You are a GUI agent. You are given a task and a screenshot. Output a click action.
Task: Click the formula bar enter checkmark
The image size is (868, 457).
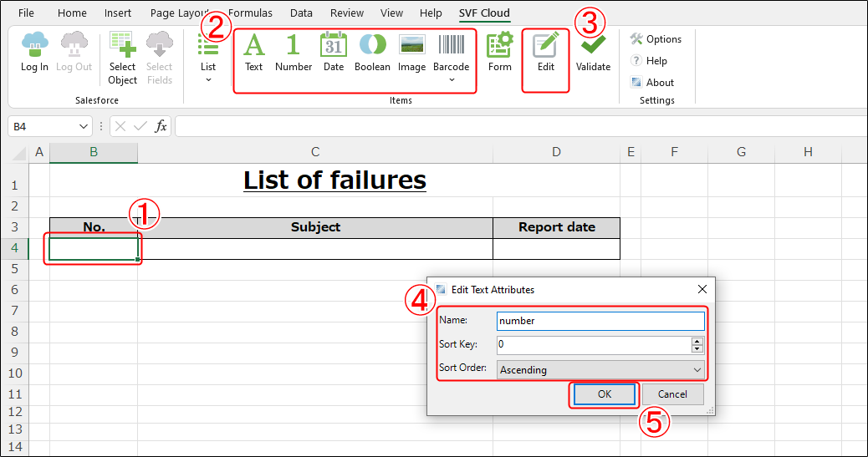click(x=140, y=127)
